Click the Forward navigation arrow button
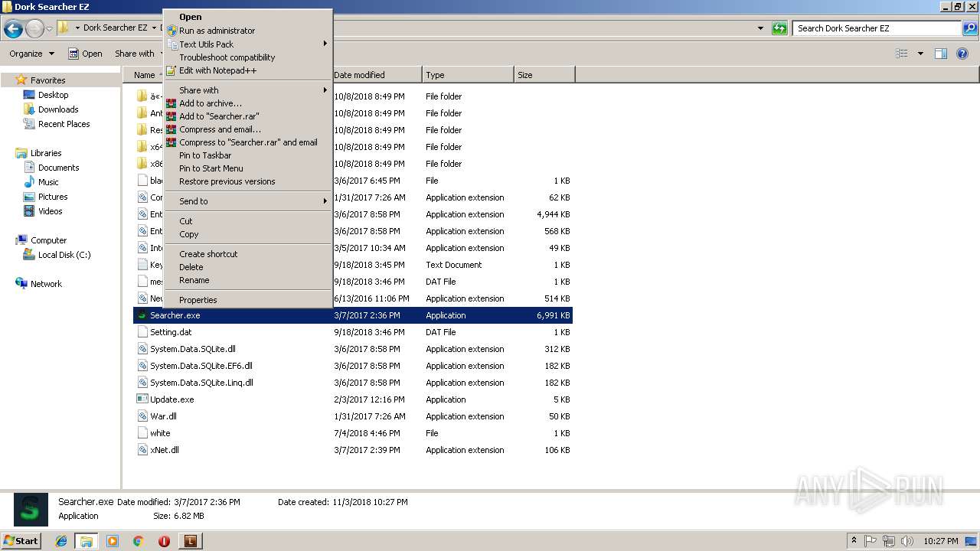This screenshot has height=551, width=980. [34, 29]
